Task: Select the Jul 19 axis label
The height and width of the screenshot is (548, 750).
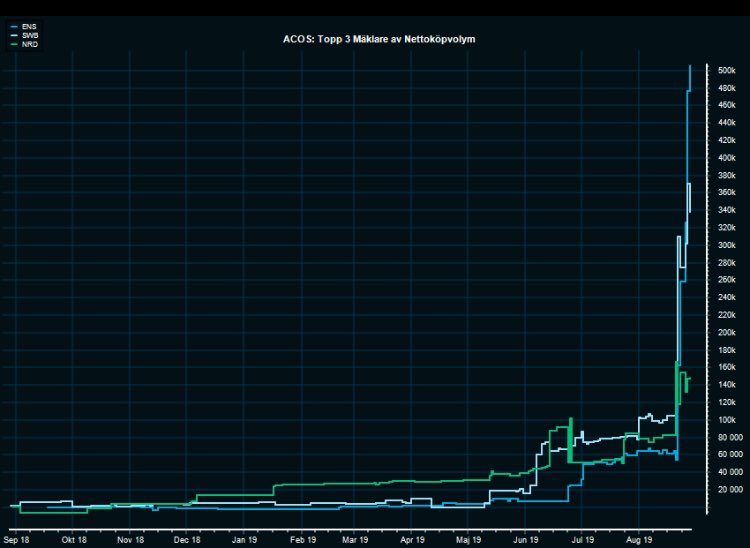Action: click(x=582, y=540)
